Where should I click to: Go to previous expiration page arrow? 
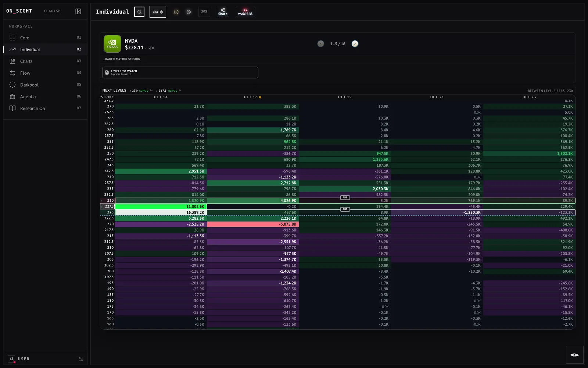[x=321, y=44]
